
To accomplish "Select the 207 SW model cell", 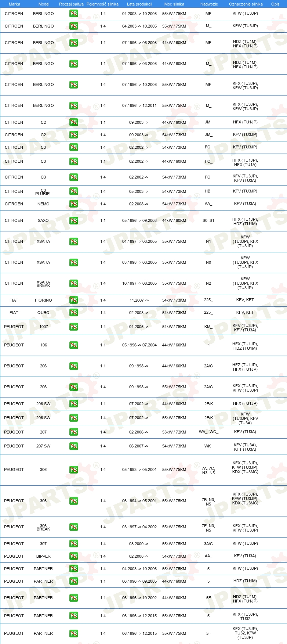I will pos(43,446).
